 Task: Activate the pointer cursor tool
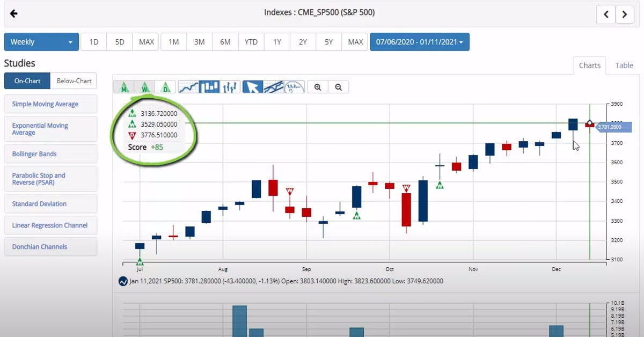click(252, 87)
